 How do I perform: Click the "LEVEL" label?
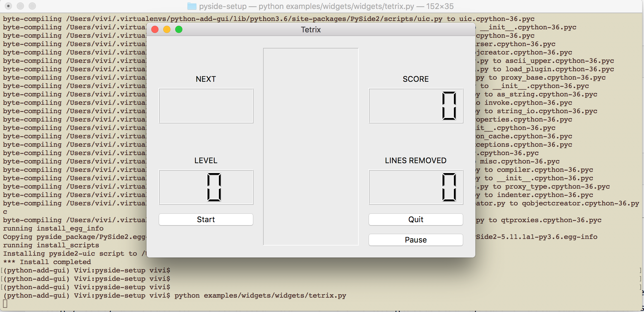point(206,160)
